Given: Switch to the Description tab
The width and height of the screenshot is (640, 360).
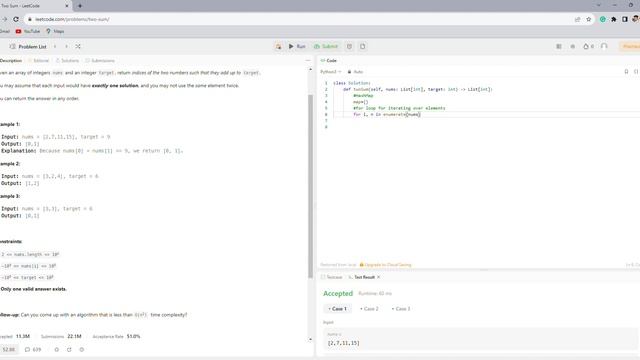Looking at the screenshot, I should coord(11,60).
